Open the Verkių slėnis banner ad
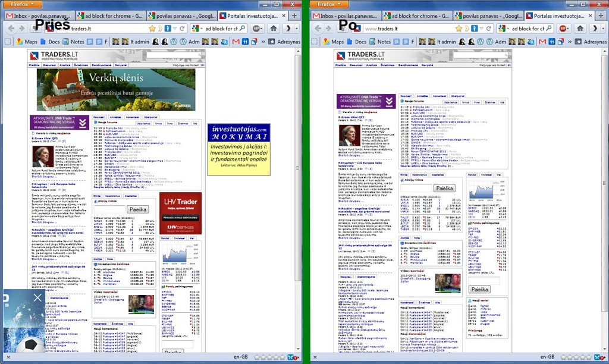This screenshot has height=364, width=609. point(116,90)
